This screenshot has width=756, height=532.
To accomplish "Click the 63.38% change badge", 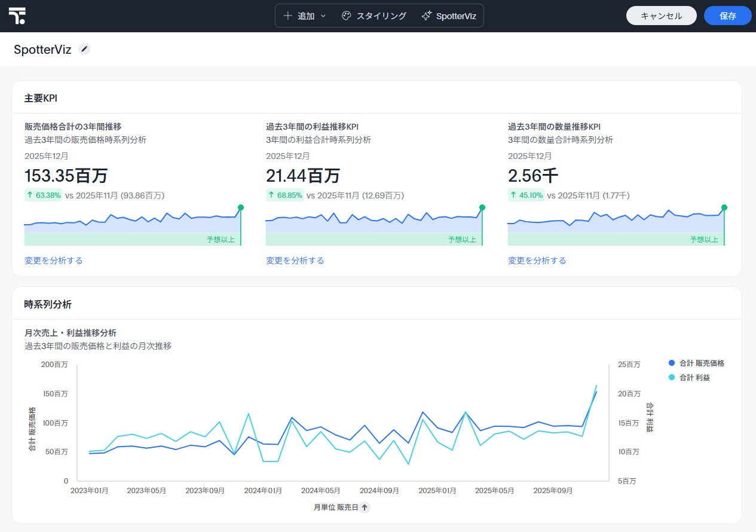I will point(44,195).
